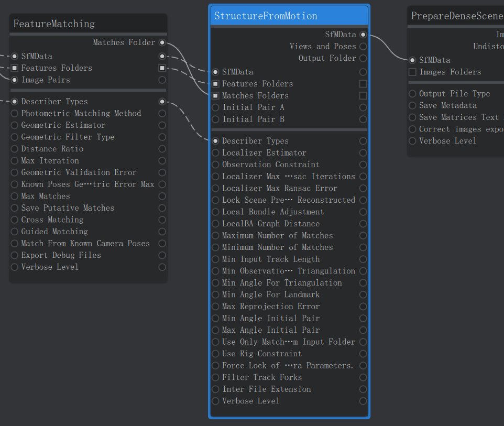Click the Distance Ratio label

[52, 149]
